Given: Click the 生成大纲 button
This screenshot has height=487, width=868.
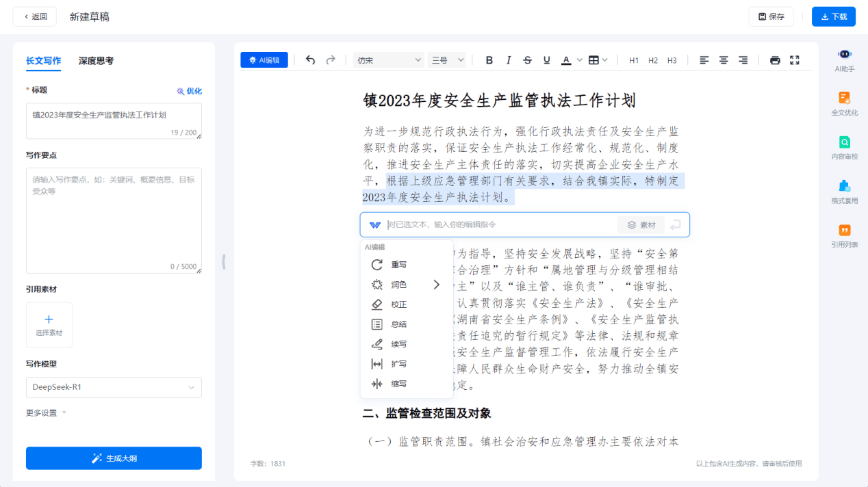Looking at the screenshot, I should click(x=114, y=458).
